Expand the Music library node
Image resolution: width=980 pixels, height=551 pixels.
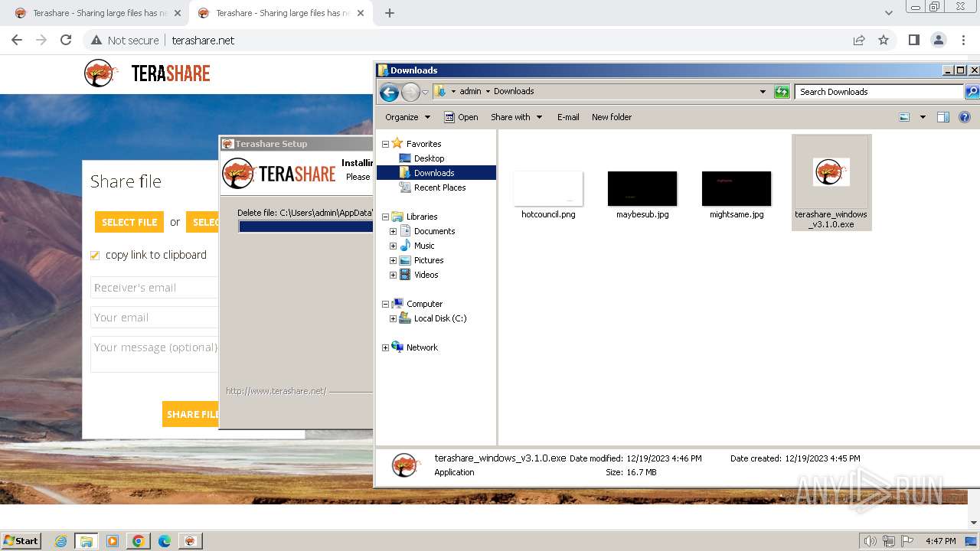click(393, 246)
